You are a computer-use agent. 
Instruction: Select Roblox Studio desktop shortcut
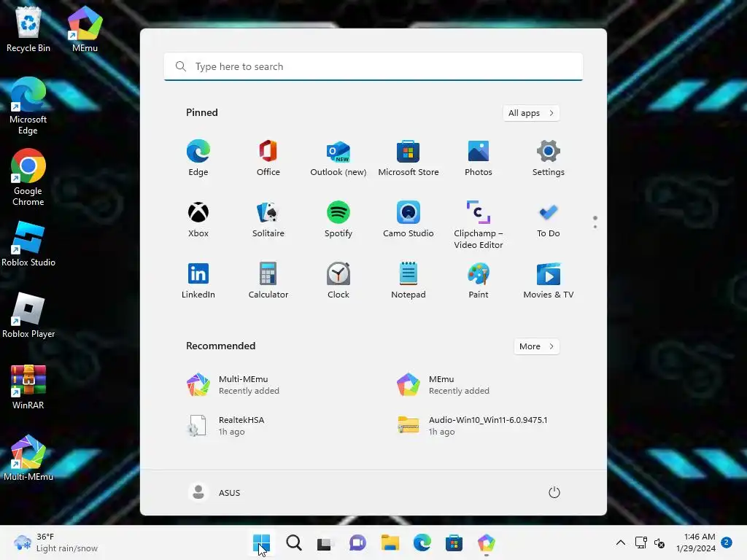tap(28, 244)
